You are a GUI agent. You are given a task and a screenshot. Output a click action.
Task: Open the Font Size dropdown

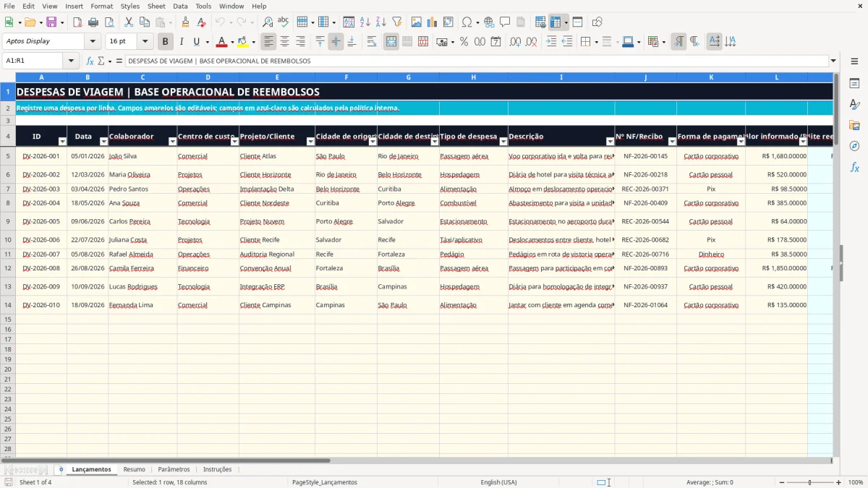pyautogui.click(x=145, y=42)
